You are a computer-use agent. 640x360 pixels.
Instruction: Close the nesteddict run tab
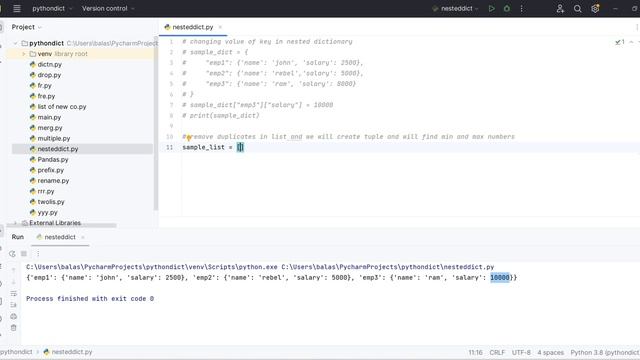[x=83, y=237]
